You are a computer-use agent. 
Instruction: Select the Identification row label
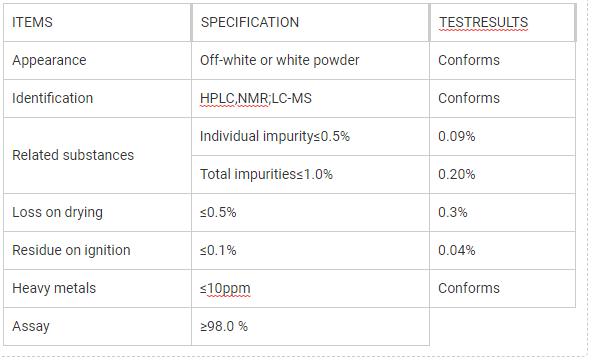click(x=52, y=98)
